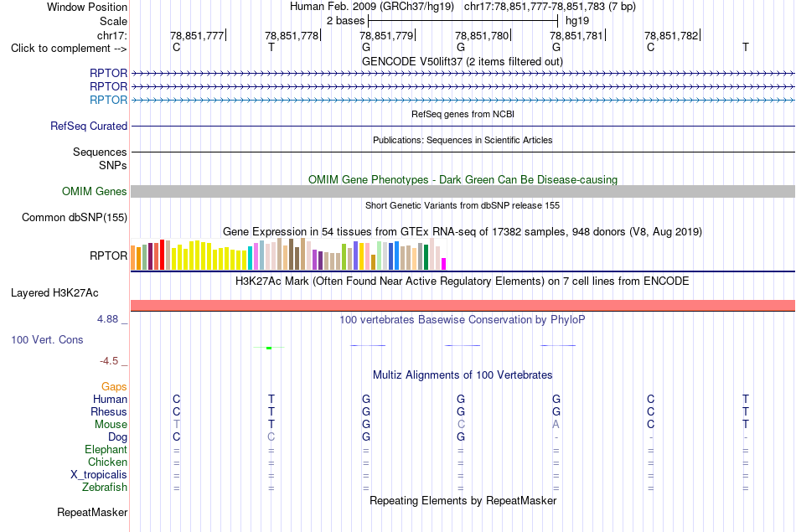Open 'Short Genetic Variants from dbSNP release 155'
Image resolution: width=796 pixels, height=532 pixels.
pyautogui.click(x=463, y=205)
